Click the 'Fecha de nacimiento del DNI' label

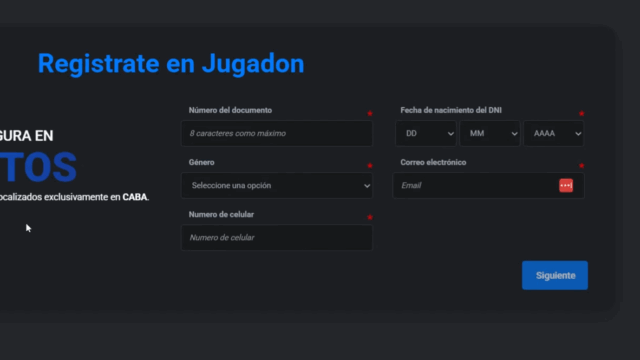[x=451, y=110]
